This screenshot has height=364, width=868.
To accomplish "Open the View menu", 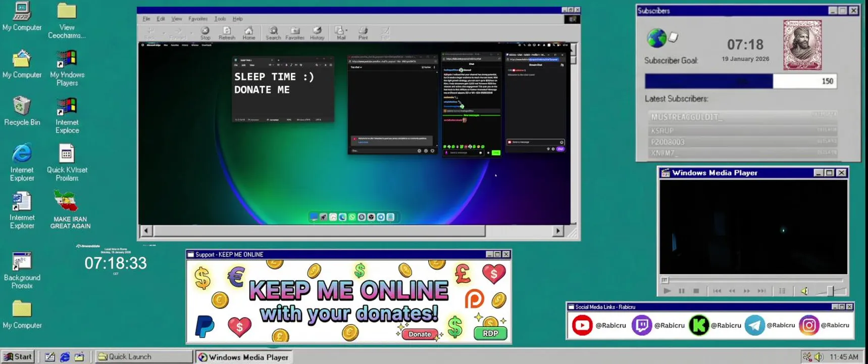I will [x=176, y=19].
